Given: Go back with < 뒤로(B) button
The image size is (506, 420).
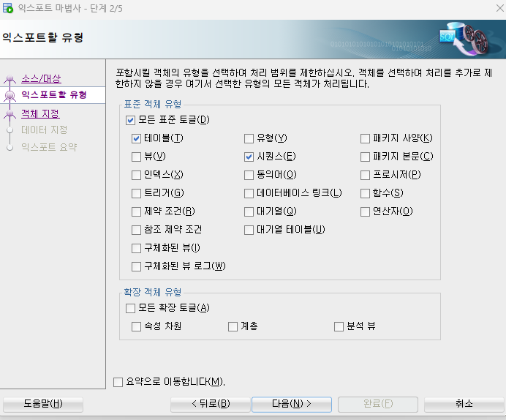Looking at the screenshot, I should (211, 404).
